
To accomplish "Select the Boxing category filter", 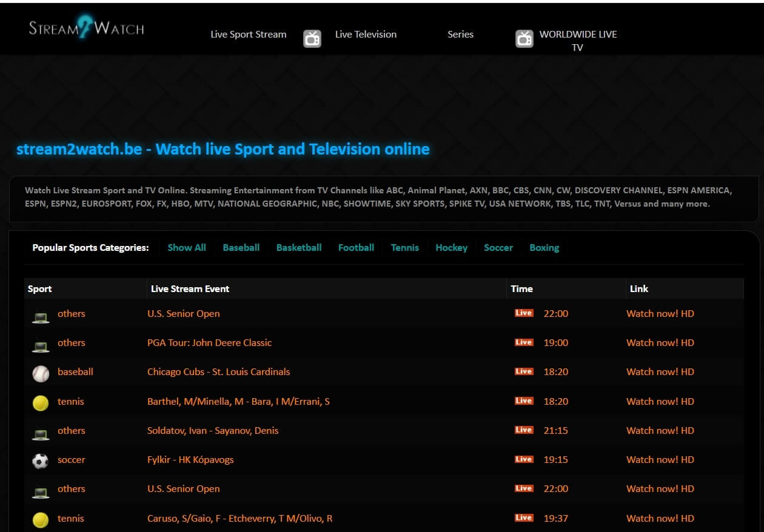I will pyautogui.click(x=544, y=247).
